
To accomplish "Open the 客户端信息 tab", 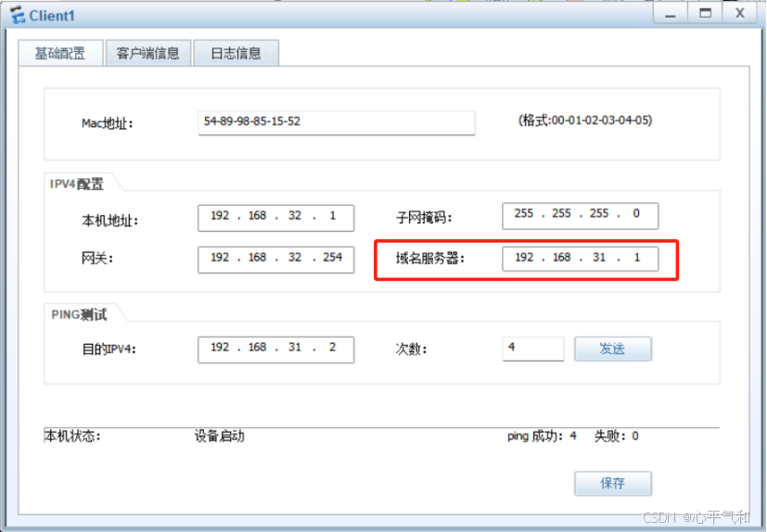I will click(x=147, y=53).
